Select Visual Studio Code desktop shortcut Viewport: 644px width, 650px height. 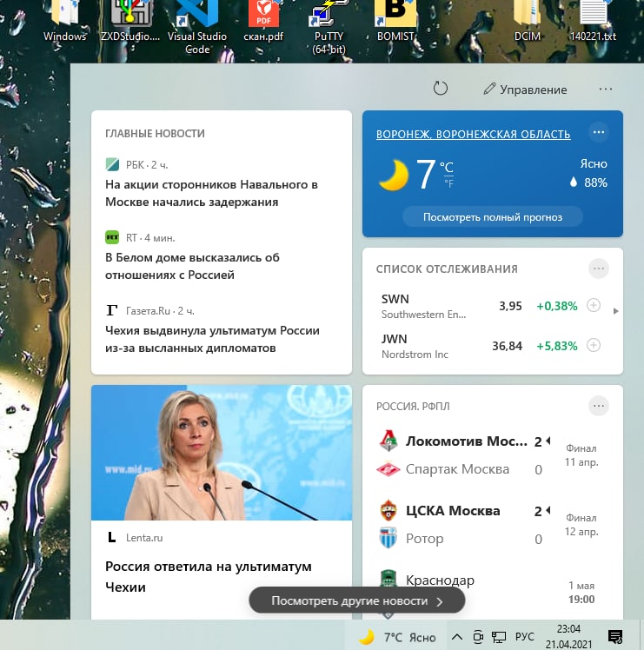coord(197,27)
